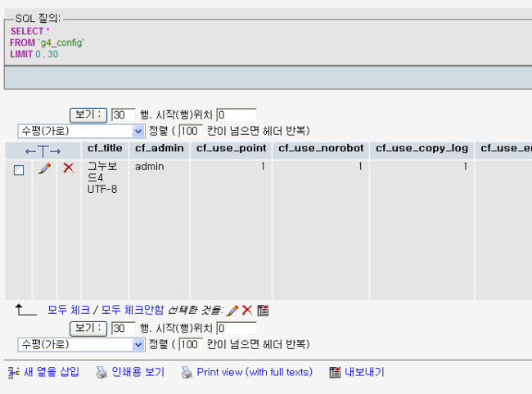
Task: Click the SELECT keyword in the SQL query
Action: coord(27,31)
